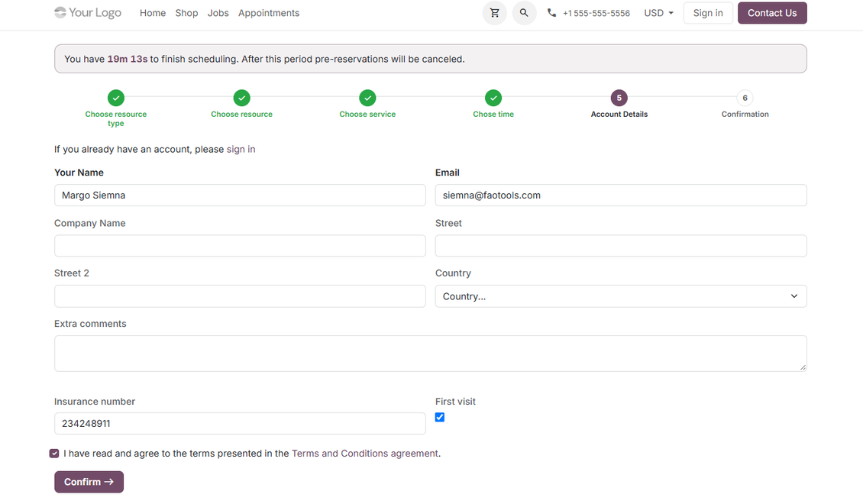Click the Extra comments resize handle
This screenshot has width=863, height=504.
coord(803,367)
